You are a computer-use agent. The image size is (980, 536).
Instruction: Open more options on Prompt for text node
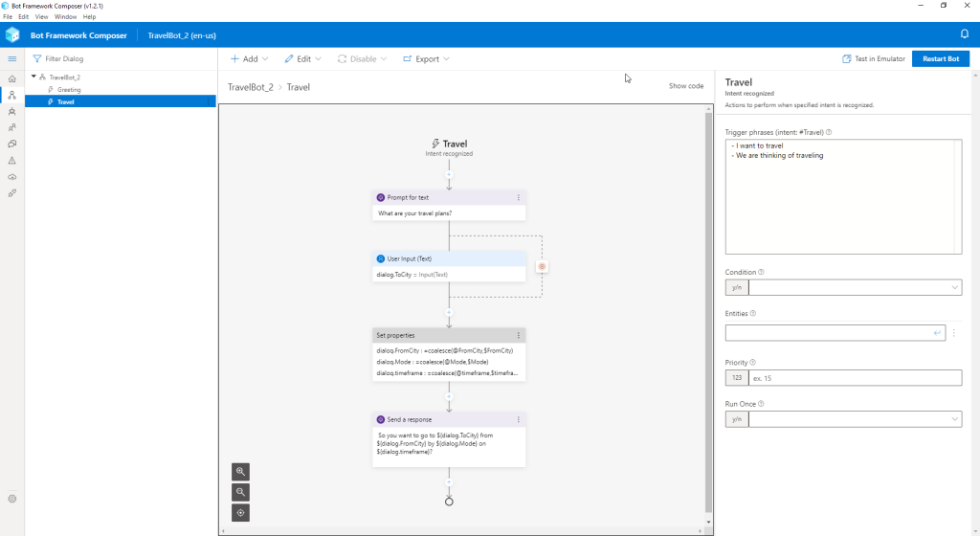pyautogui.click(x=518, y=197)
